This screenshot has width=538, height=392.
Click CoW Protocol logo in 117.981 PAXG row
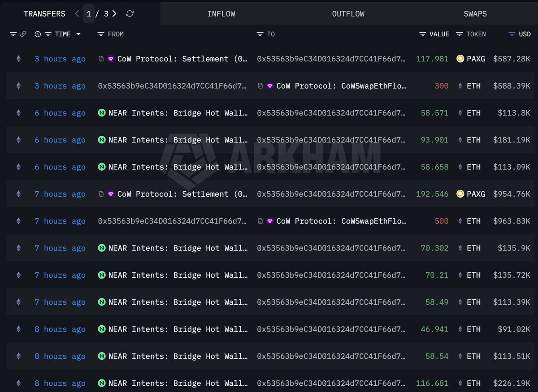point(111,59)
